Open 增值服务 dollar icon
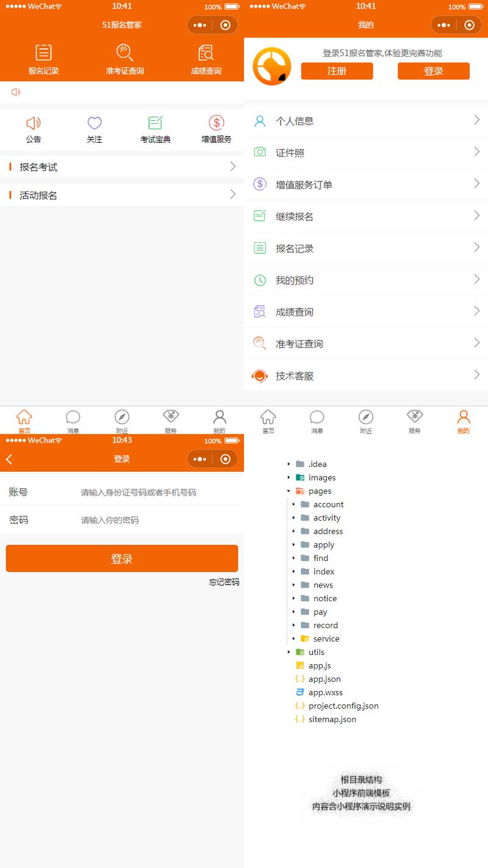 click(217, 123)
